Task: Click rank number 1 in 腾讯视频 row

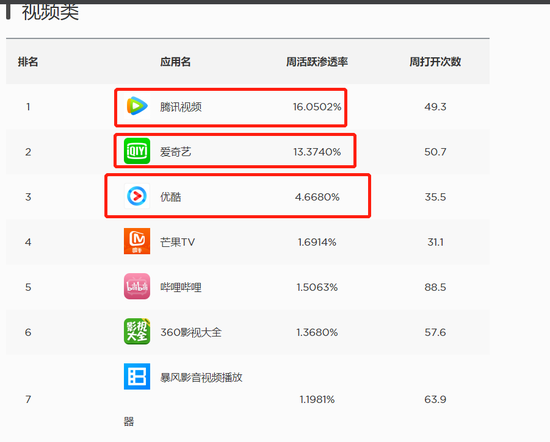Action: coord(28,107)
